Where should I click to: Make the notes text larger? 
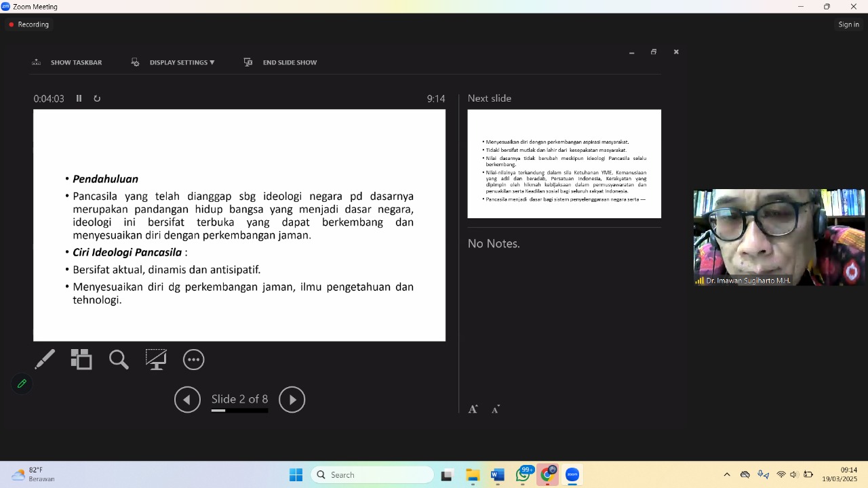click(x=473, y=409)
